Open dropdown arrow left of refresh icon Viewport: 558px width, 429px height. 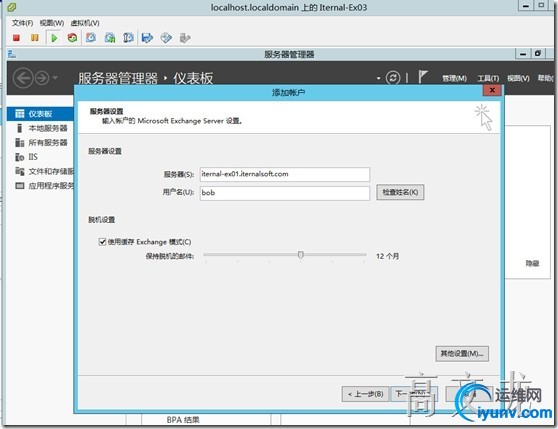point(379,78)
